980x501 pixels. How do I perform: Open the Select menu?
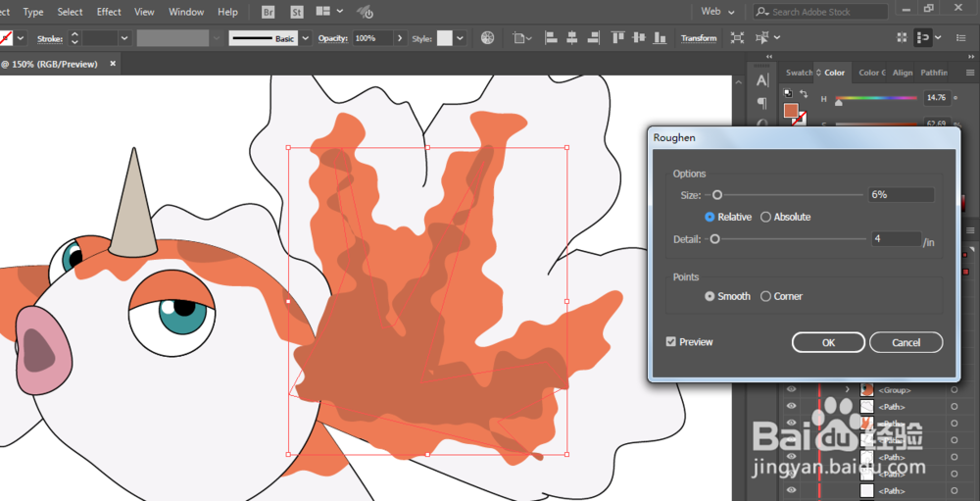pos(70,12)
